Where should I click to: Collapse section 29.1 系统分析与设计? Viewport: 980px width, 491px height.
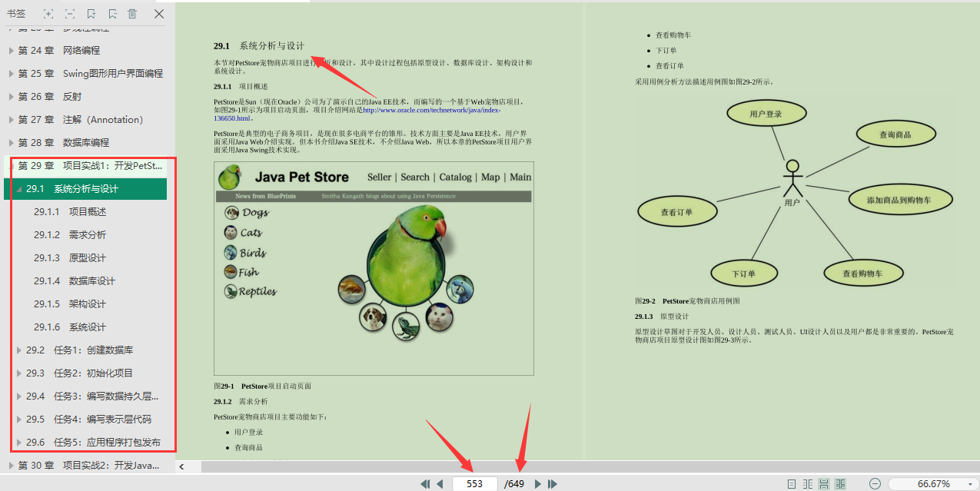point(18,189)
